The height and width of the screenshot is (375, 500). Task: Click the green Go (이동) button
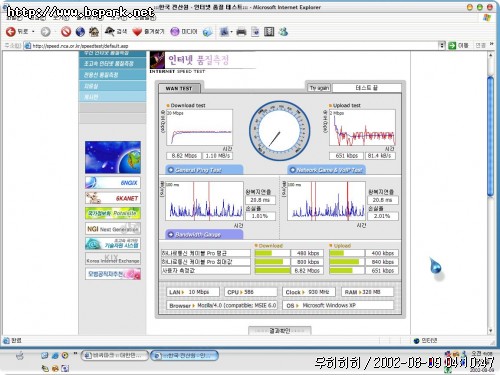click(458, 46)
